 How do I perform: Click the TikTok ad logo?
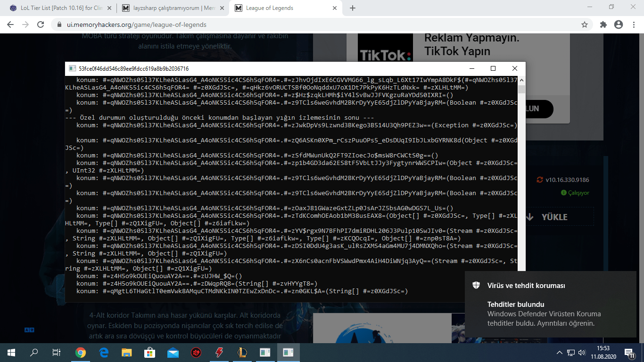tap(385, 56)
